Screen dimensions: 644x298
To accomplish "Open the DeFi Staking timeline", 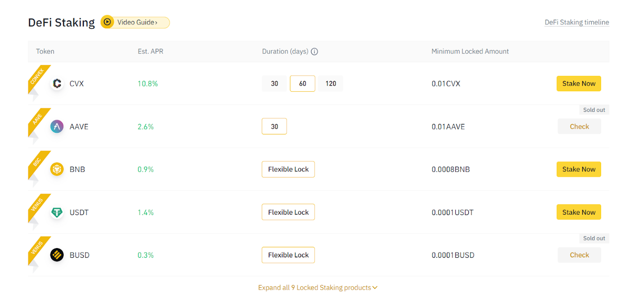I will pos(576,22).
